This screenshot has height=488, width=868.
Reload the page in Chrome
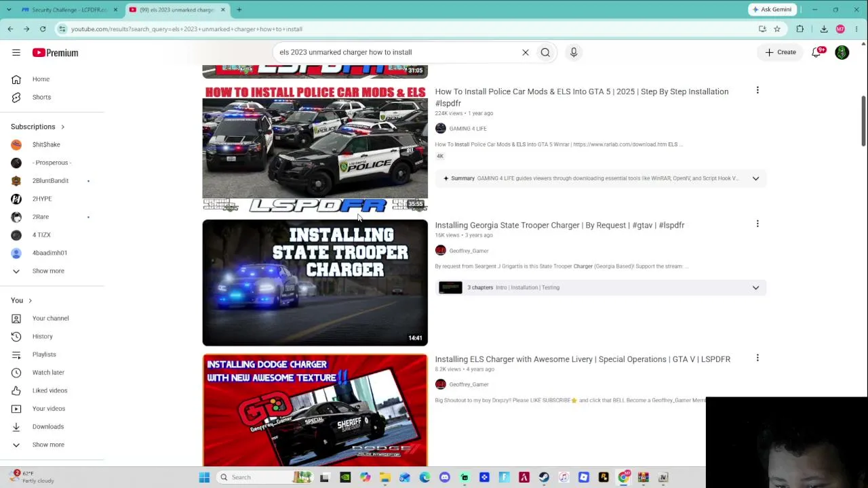coord(43,29)
